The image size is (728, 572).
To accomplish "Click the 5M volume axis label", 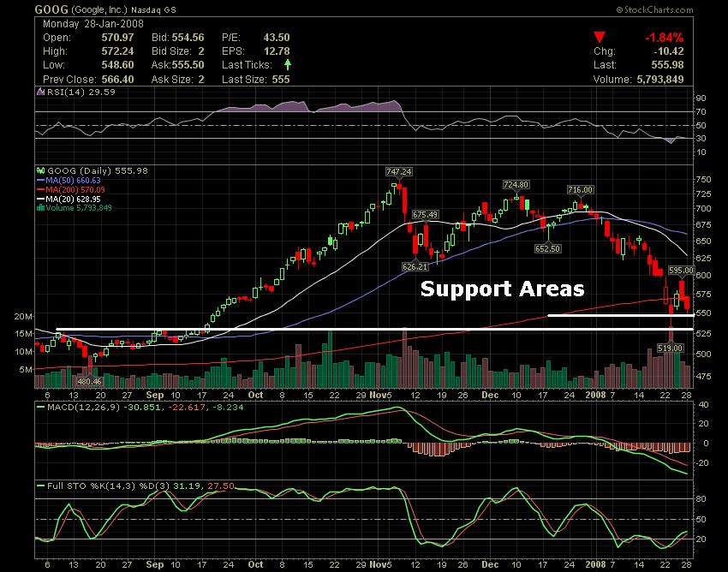I will [x=26, y=370].
